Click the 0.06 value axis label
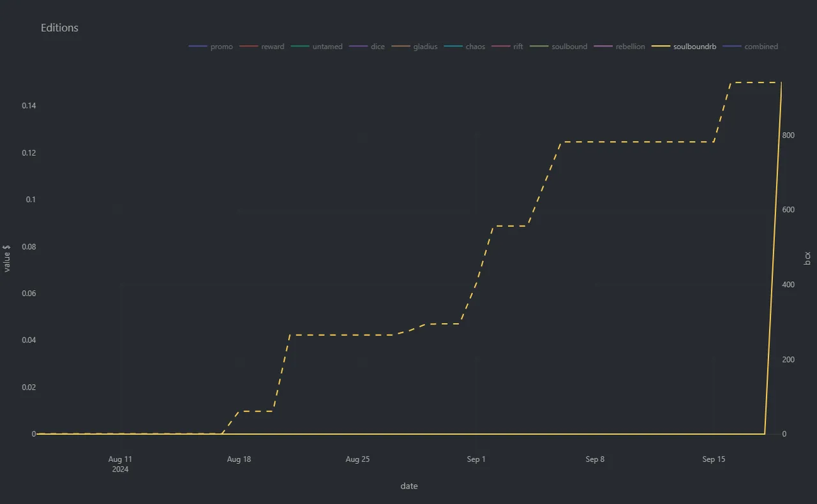This screenshot has width=817, height=504. (x=29, y=293)
